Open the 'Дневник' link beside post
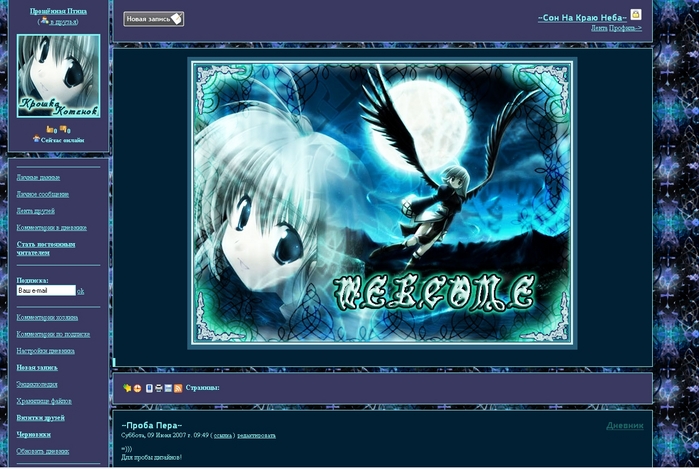 625,426
